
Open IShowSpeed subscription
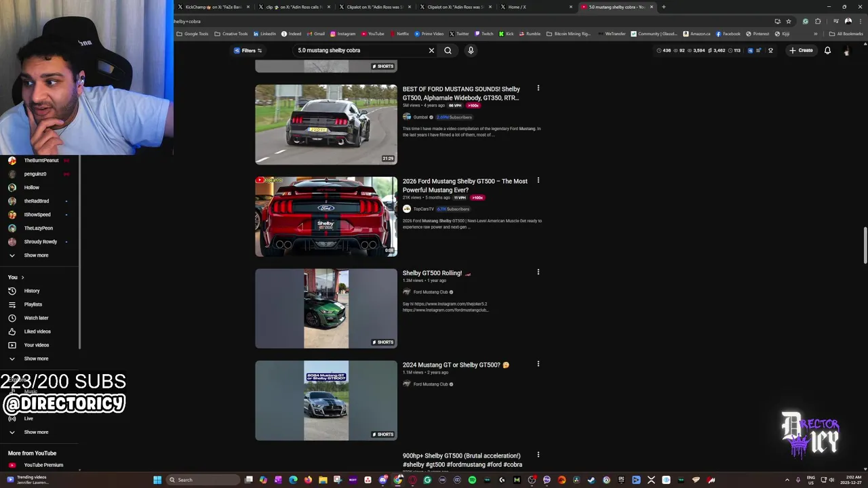[37, 215]
